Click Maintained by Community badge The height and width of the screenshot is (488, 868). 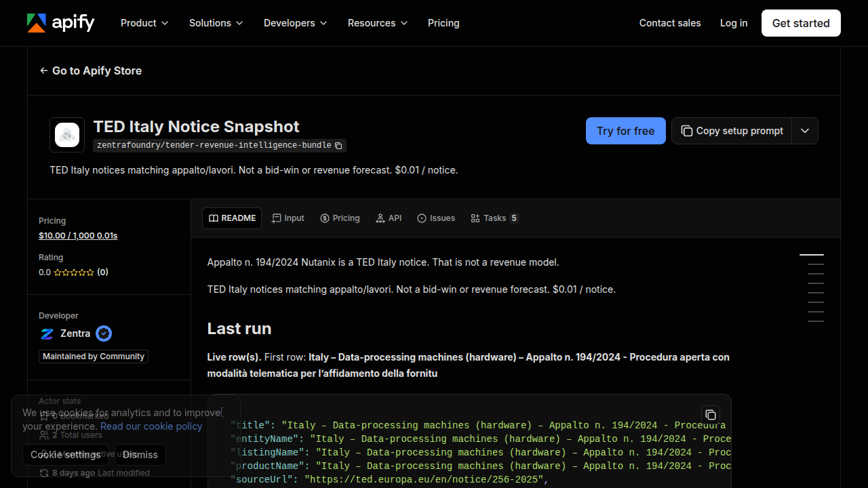click(x=94, y=357)
